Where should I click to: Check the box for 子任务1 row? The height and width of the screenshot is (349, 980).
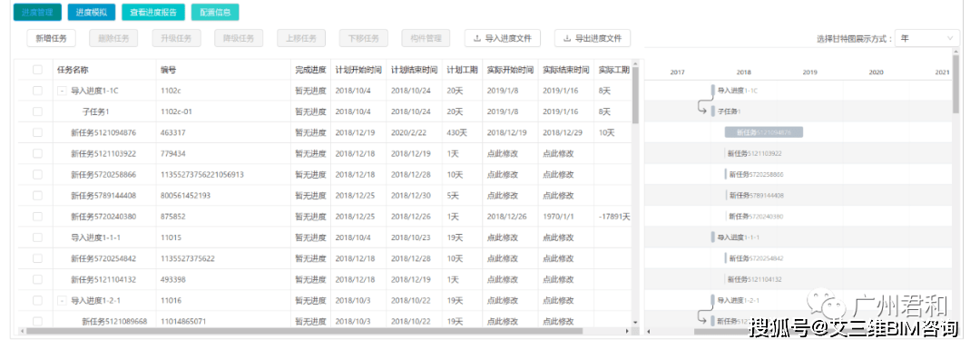[37, 111]
